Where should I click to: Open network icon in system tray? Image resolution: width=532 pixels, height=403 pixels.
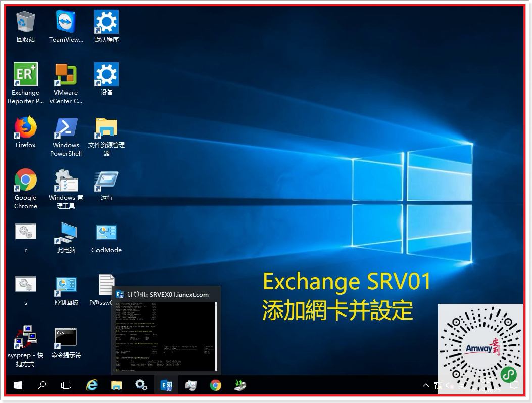(438, 385)
